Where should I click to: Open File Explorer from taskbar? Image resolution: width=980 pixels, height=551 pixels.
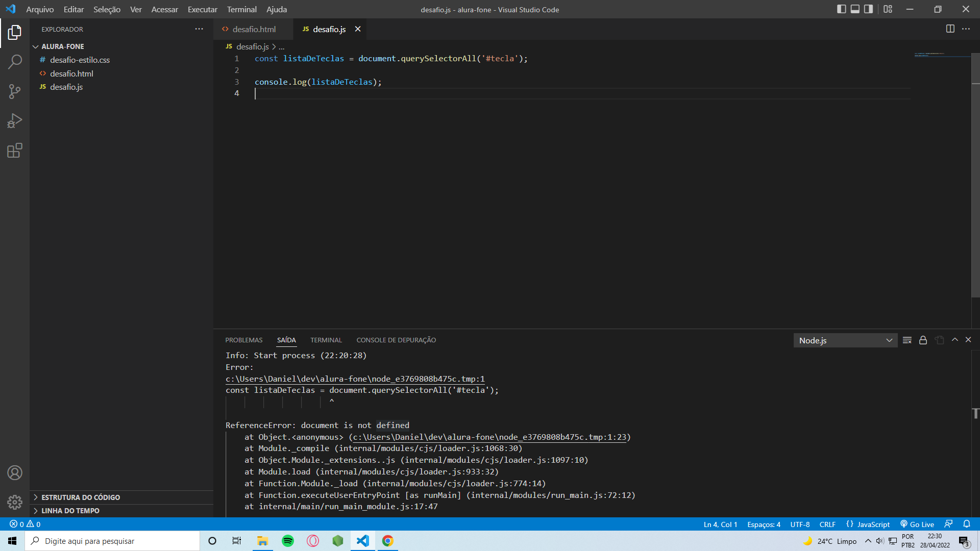click(263, 541)
